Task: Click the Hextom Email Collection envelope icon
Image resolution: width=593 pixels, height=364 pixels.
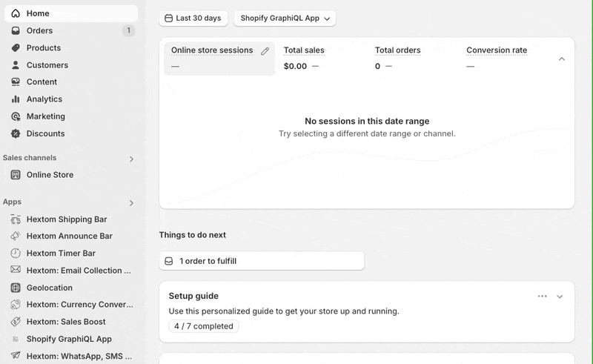Action: [16, 269]
